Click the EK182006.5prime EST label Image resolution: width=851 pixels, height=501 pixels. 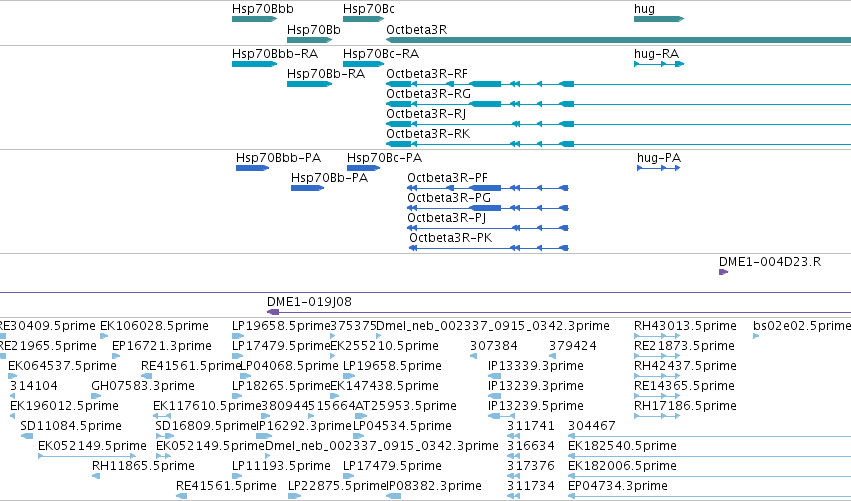622,466
